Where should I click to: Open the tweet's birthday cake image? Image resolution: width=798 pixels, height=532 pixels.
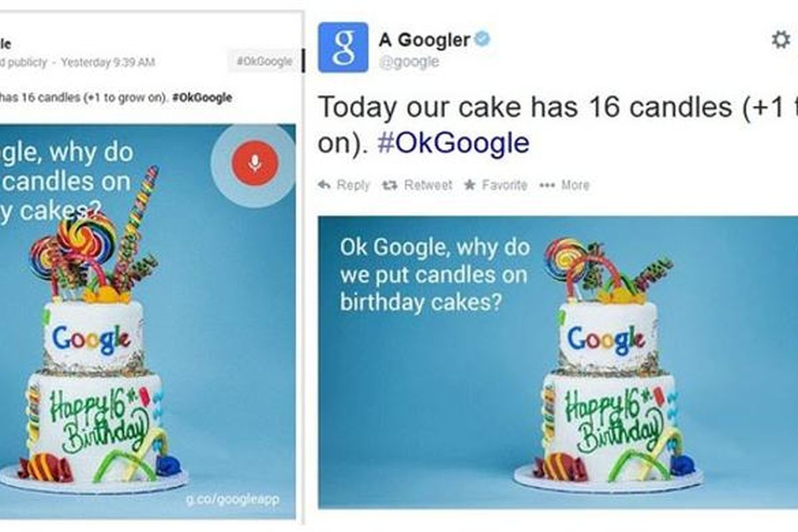pos(558,362)
